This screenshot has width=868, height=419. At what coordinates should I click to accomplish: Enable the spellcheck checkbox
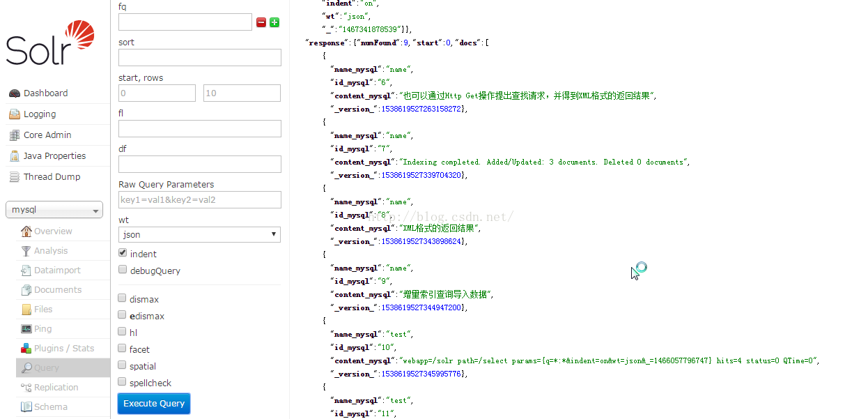pyautogui.click(x=123, y=382)
